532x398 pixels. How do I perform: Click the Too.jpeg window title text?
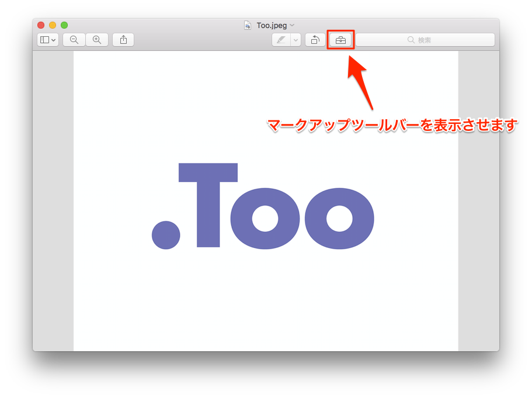(x=272, y=25)
